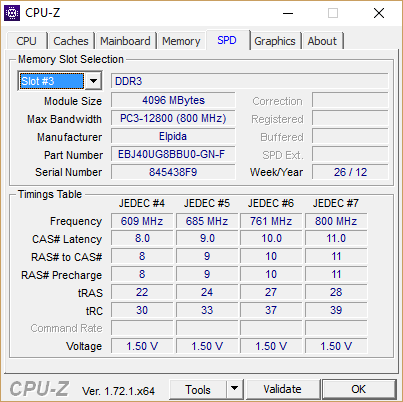Image resolution: width=403 pixels, height=402 pixels.
Task: Click the CPU-Z app icon in title bar
Action: (12, 13)
